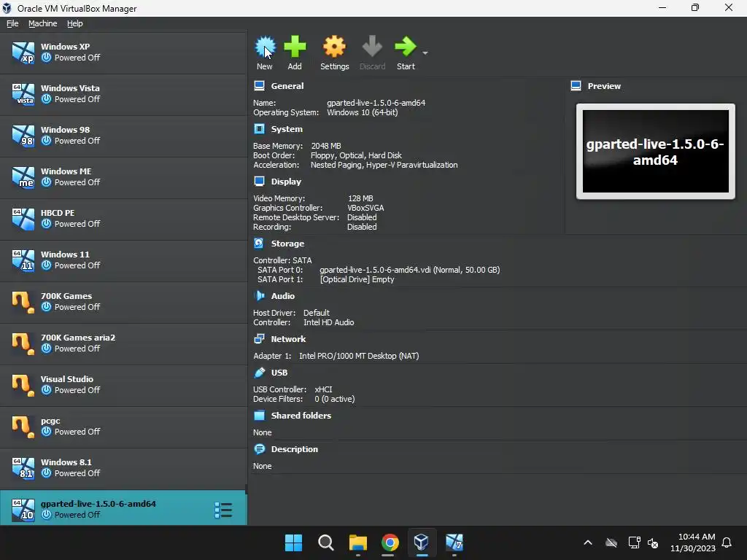Click the 'Windows 10 (64-bit)' operating system value
Screen dimensions: 747x560
click(x=362, y=112)
